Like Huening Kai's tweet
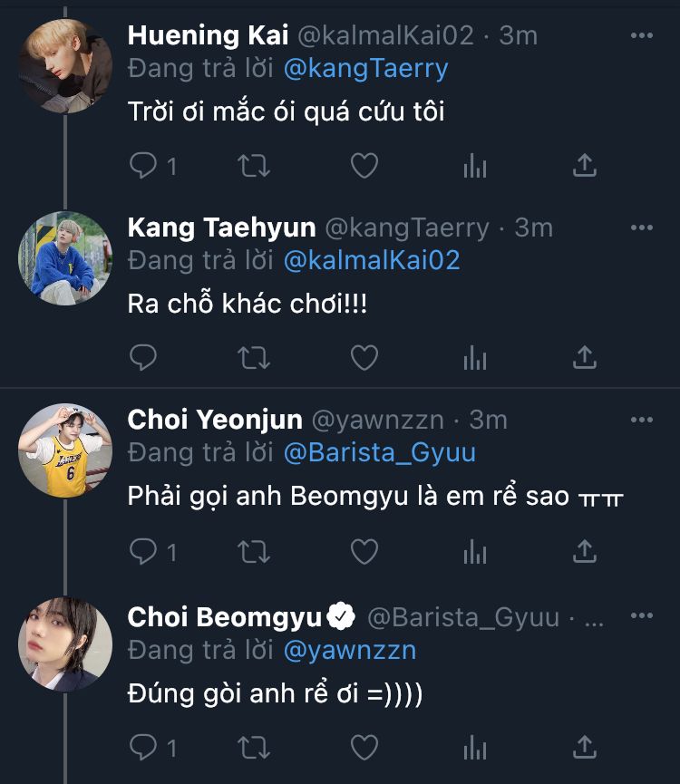The width and height of the screenshot is (680, 784). 364,165
